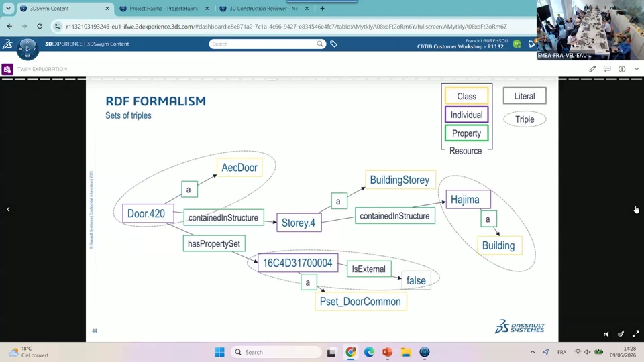Focus the browser address bar URL
The width and height of the screenshot is (644, 362).
(286, 27)
